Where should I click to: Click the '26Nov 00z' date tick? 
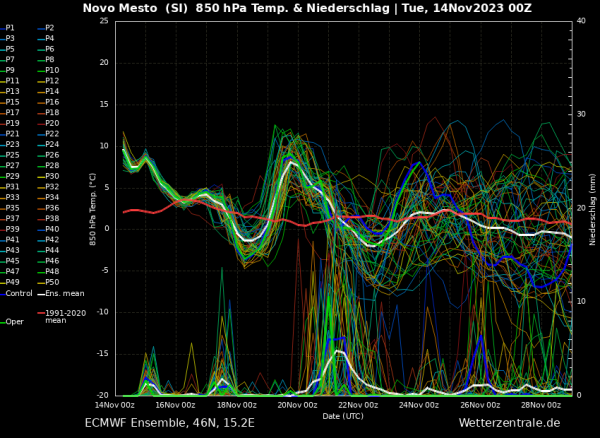tap(481, 405)
